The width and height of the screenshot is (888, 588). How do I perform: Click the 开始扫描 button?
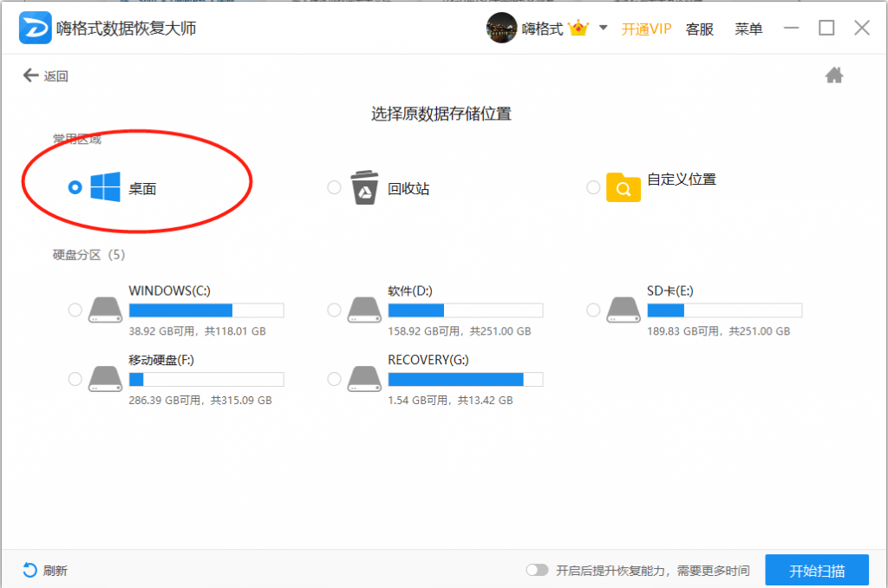(x=817, y=570)
